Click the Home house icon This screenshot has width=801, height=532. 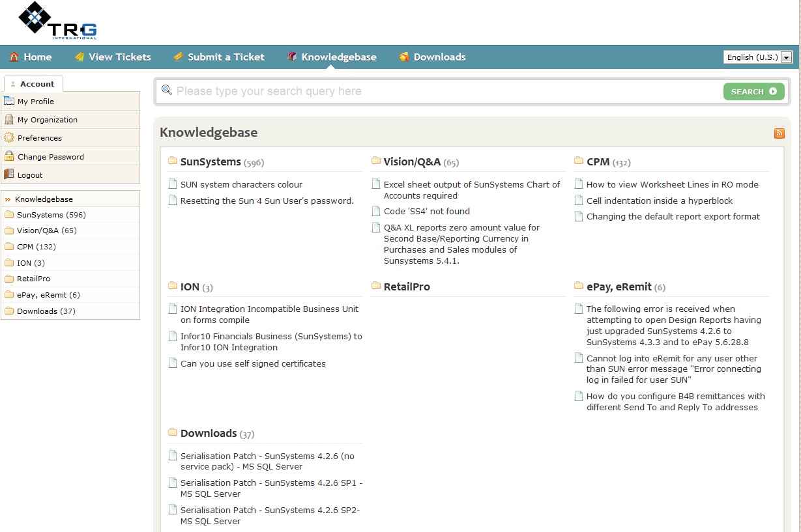14,57
